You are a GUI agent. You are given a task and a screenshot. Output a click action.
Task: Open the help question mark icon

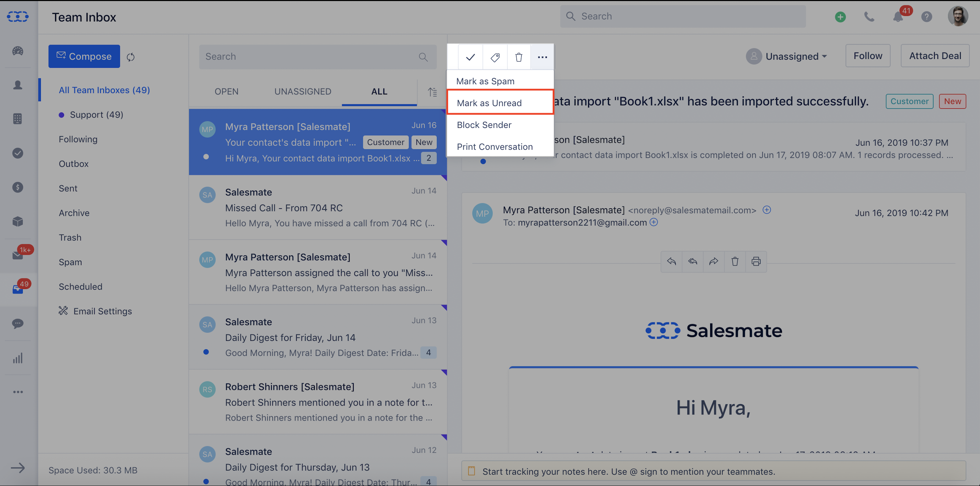tap(927, 17)
